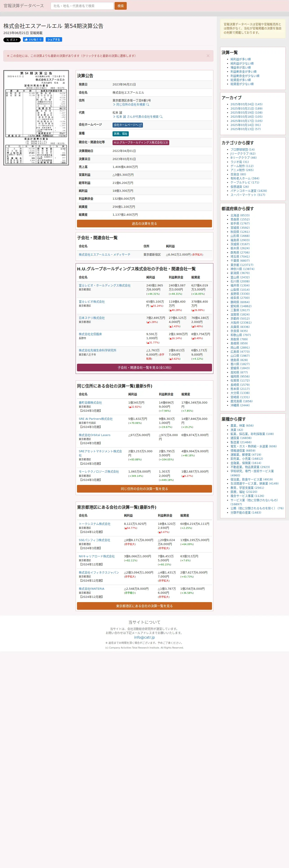289x868 pixels.
Task: Open ゲーム制作 (112) category
Action: 242,166
